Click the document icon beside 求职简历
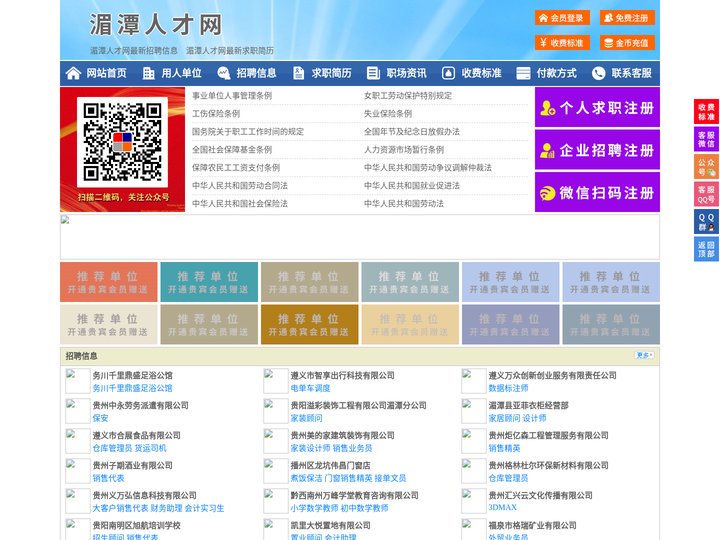The width and height of the screenshot is (720, 540). coord(298,73)
